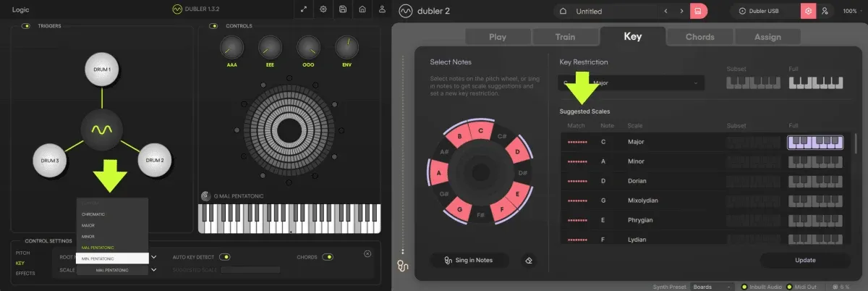The width and height of the screenshot is (868, 291).
Task: Toggle the AUTO KEY DETECT switch
Action: 225,256
